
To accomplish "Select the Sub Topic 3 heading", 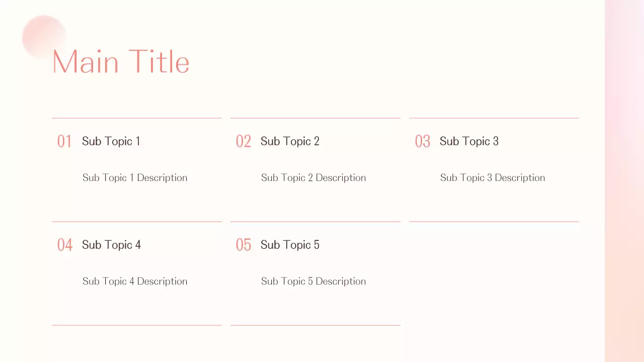I will 469,141.
